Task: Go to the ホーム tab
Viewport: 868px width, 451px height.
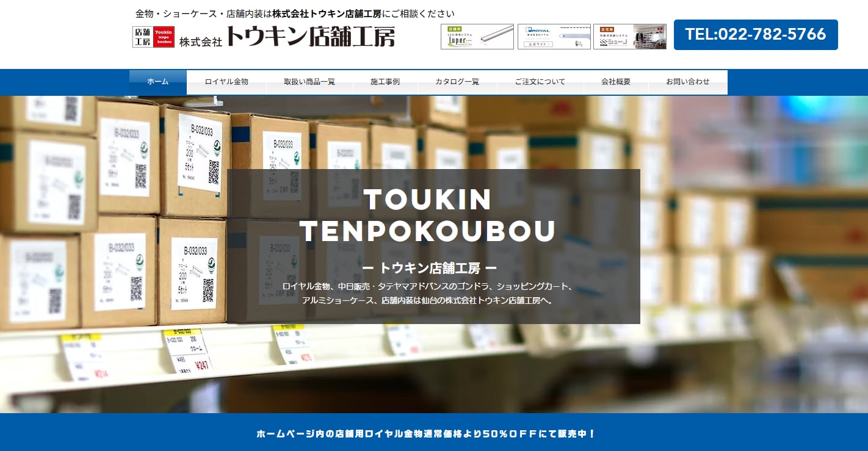Action: [158, 82]
